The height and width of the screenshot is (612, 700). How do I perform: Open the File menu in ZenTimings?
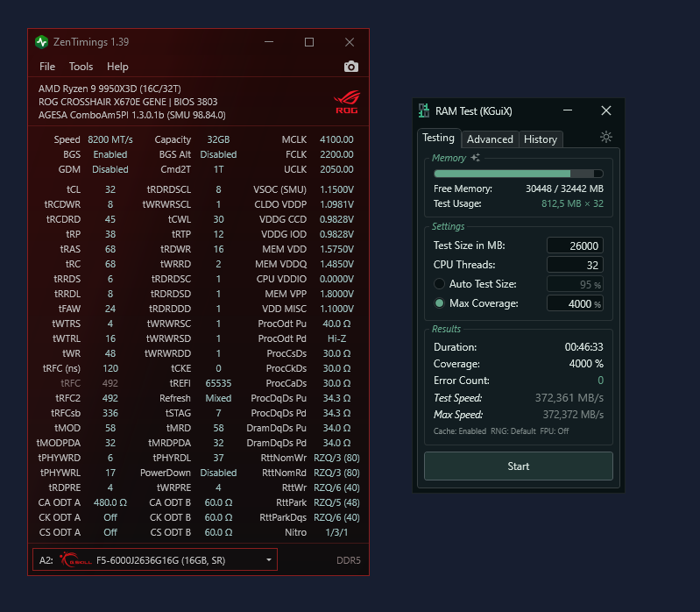[47, 67]
